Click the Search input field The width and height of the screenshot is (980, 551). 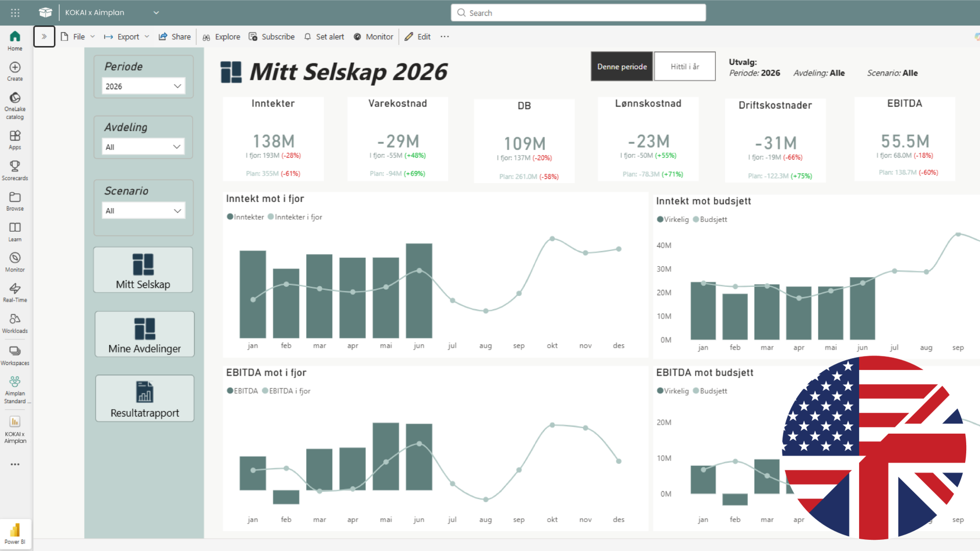(578, 13)
